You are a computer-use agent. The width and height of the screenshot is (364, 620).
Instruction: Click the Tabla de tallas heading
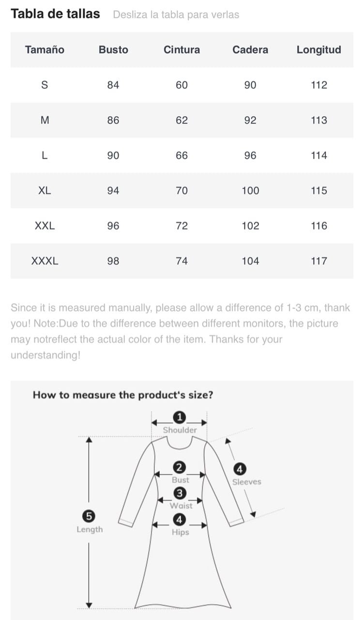point(55,14)
